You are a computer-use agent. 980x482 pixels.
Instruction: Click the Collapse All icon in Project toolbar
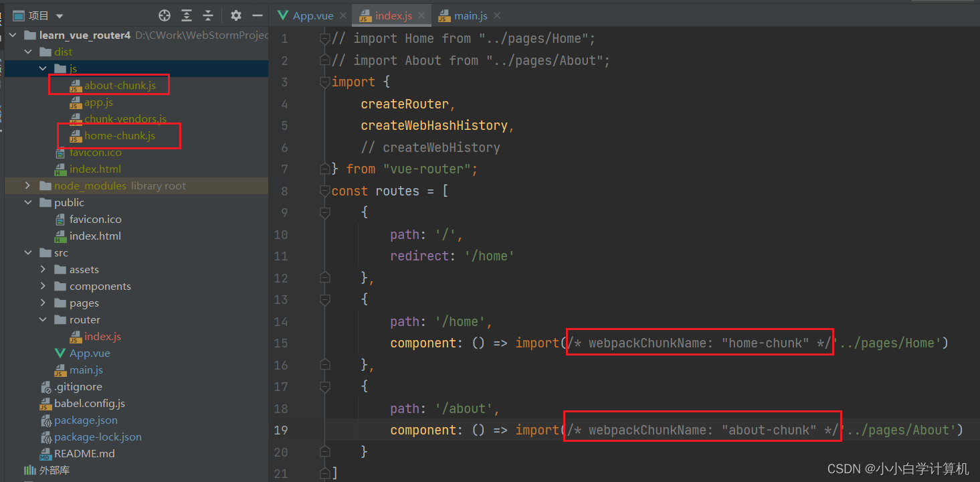pos(208,15)
